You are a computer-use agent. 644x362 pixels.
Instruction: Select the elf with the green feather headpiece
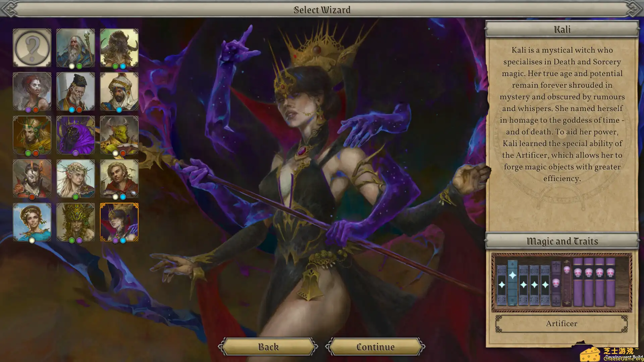pyautogui.click(x=32, y=135)
